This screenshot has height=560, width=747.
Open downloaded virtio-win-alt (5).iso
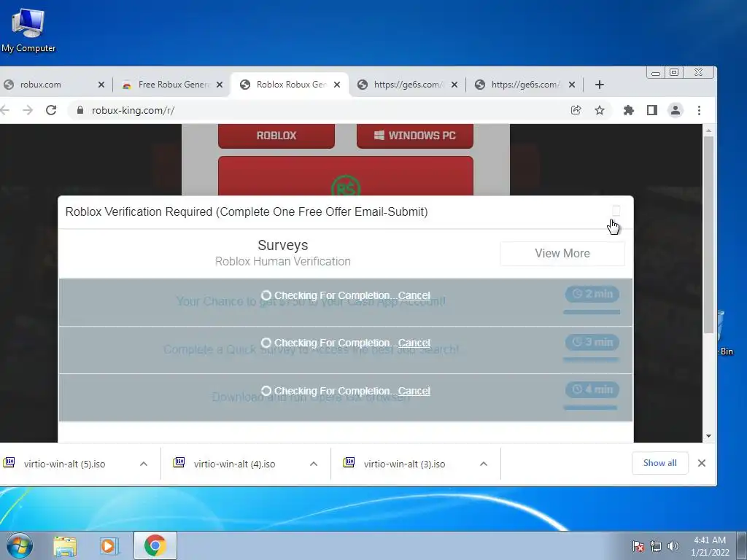pyautogui.click(x=64, y=464)
